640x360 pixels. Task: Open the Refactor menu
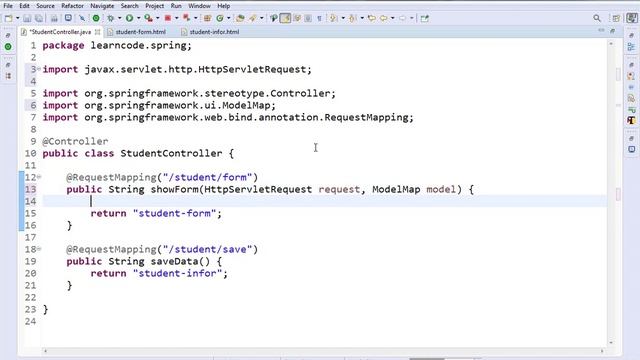(72, 6)
